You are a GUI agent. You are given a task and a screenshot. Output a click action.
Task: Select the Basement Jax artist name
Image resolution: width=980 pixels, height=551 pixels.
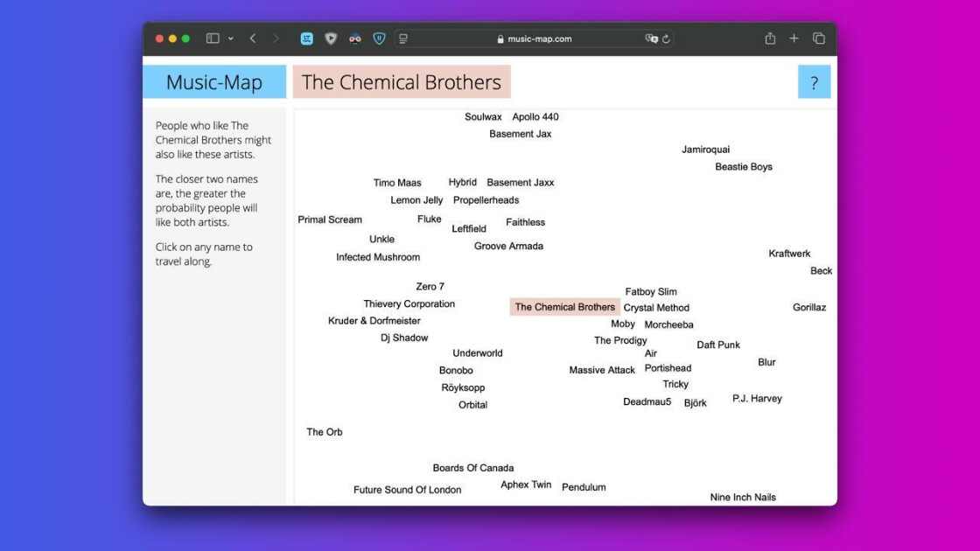coord(520,134)
